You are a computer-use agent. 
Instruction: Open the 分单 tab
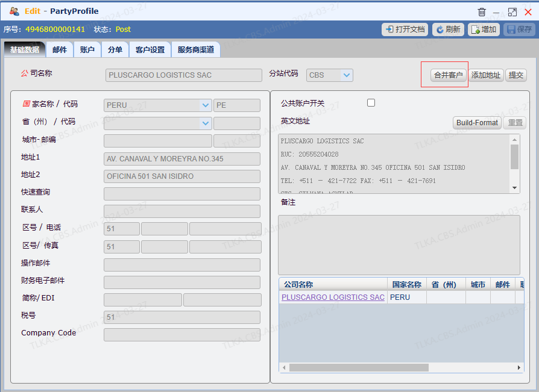(x=115, y=50)
